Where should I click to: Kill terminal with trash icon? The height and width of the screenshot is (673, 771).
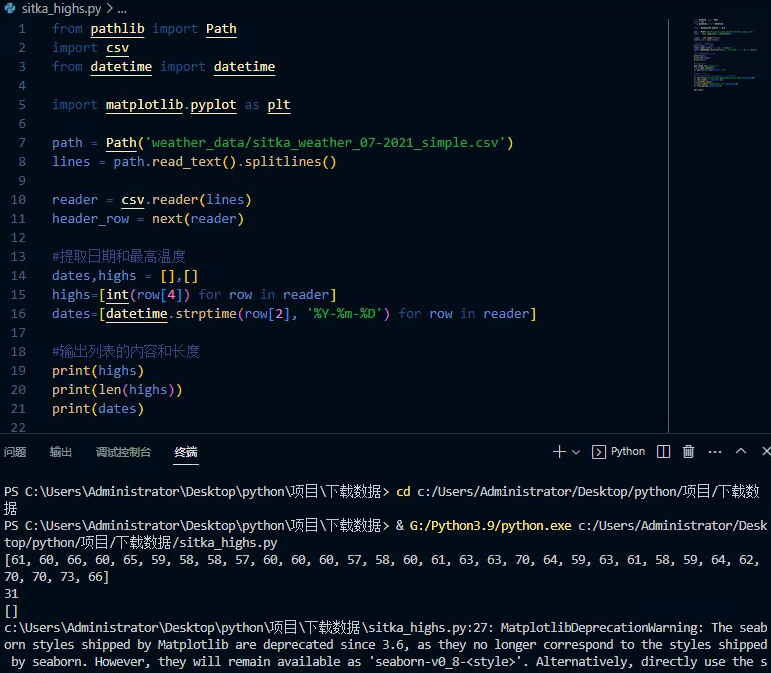tap(688, 452)
